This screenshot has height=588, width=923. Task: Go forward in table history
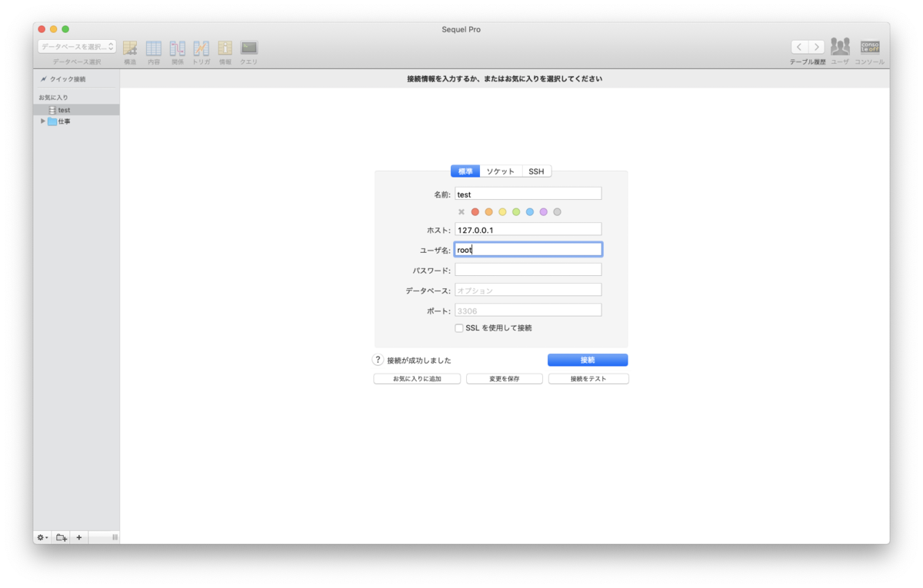pos(816,47)
